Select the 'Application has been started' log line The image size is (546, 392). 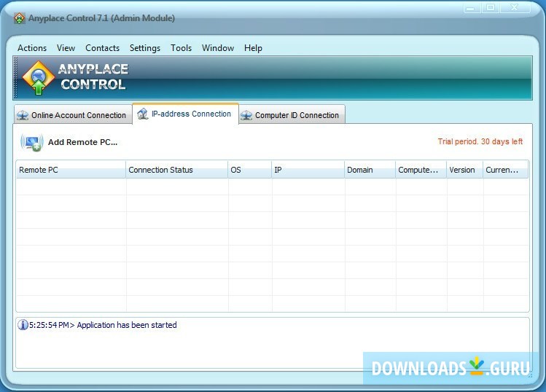tap(127, 325)
